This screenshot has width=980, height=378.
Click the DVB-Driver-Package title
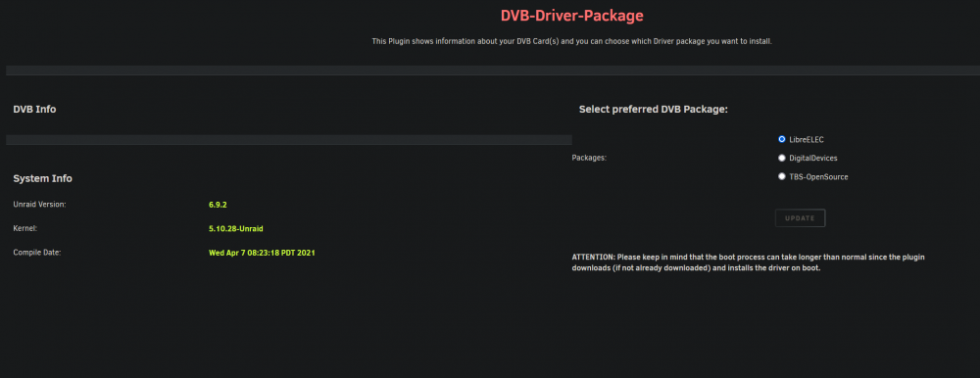[572, 16]
